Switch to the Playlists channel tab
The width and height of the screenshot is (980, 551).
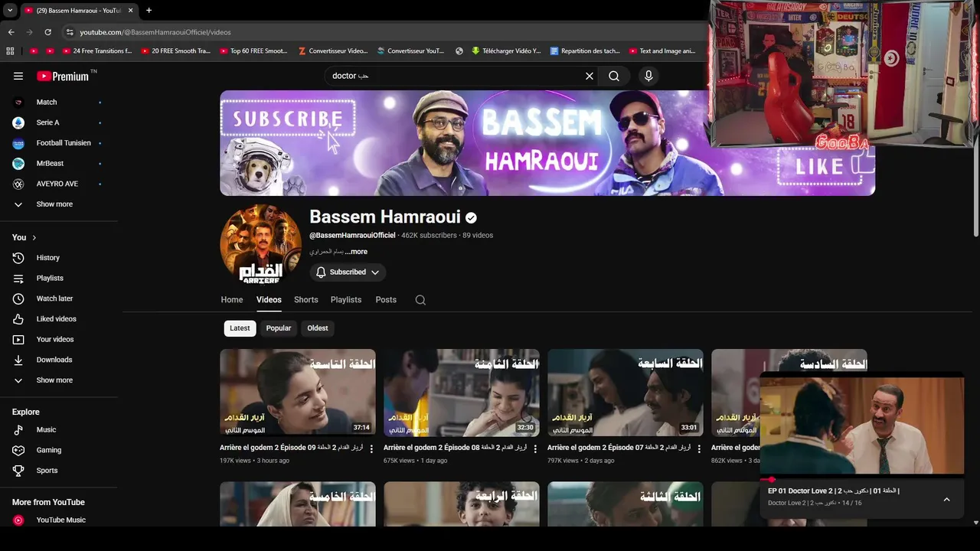click(346, 300)
